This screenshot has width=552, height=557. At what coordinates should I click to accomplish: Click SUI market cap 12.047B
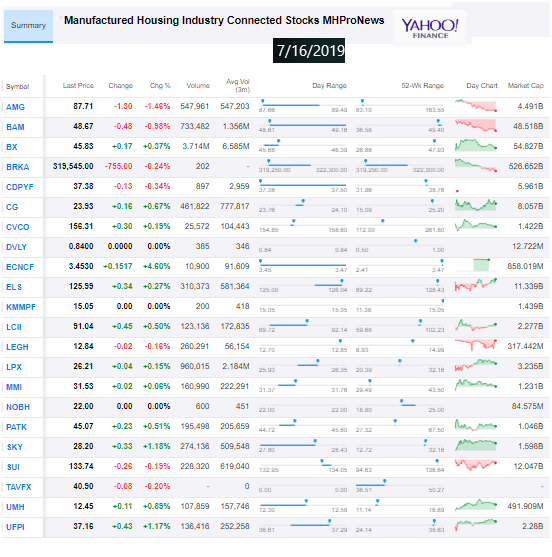tap(528, 466)
